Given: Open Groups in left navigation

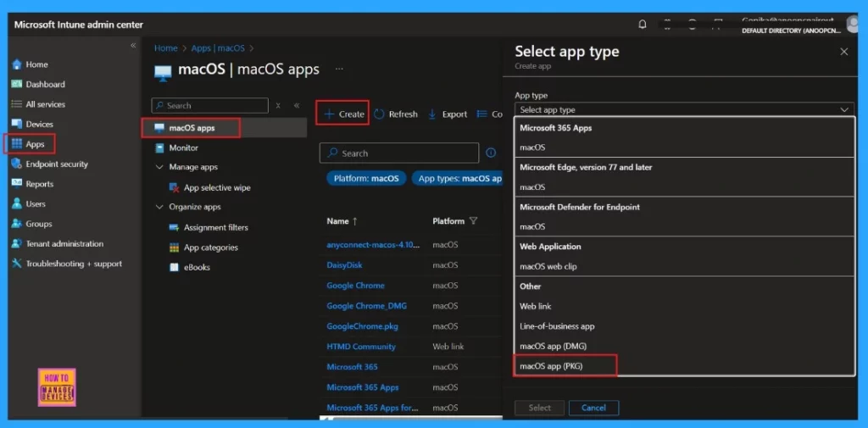Looking at the screenshot, I should [x=32, y=224].
